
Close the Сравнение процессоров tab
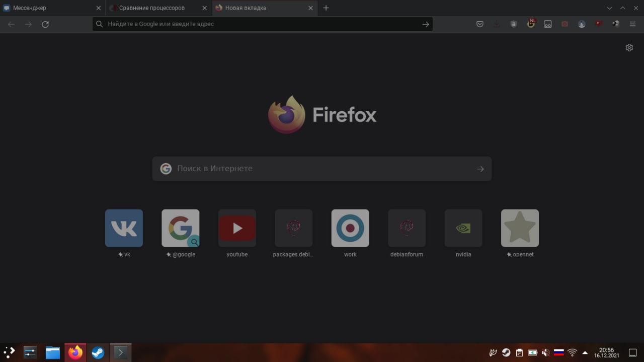coord(204,8)
